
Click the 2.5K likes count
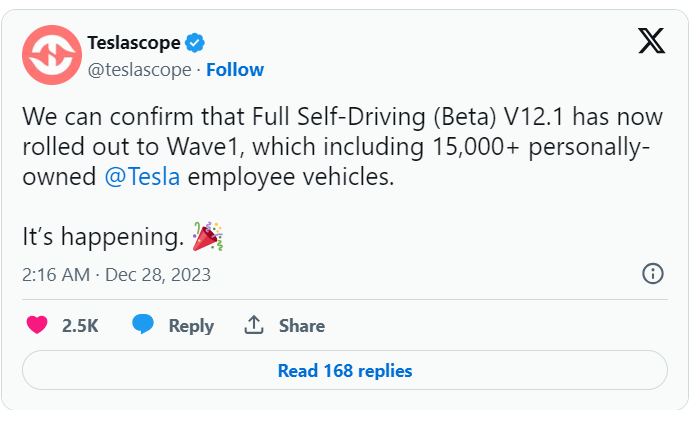pos(80,326)
